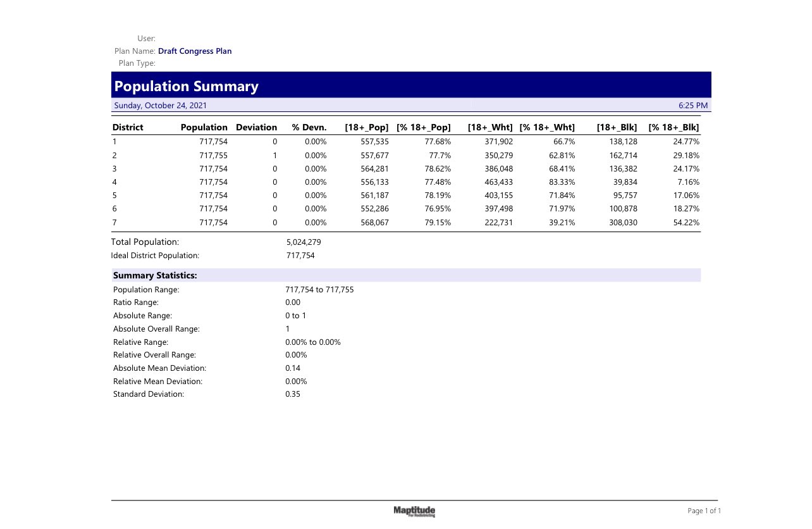Select the Population Summary title banner

coord(411,85)
